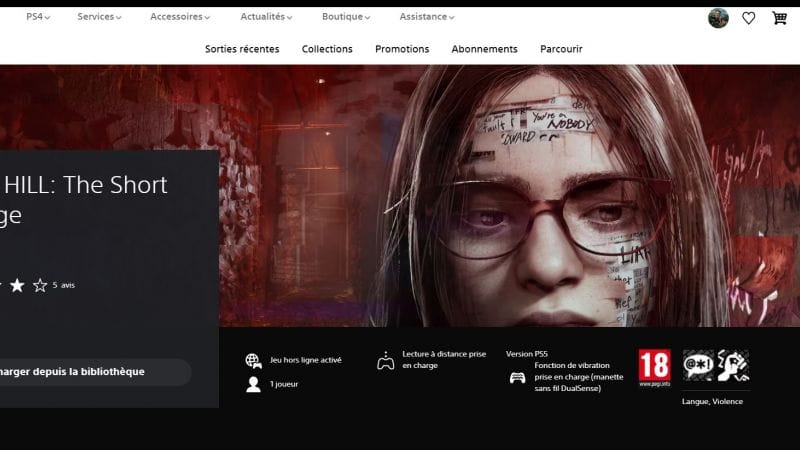Go to Sorties récentes tab
This screenshot has width=800, height=450.
[x=242, y=49]
